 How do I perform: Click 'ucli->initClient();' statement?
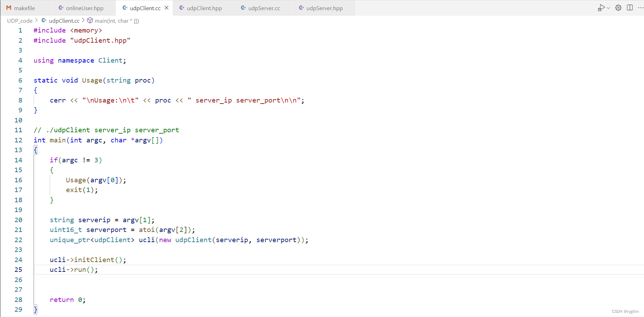click(x=88, y=260)
